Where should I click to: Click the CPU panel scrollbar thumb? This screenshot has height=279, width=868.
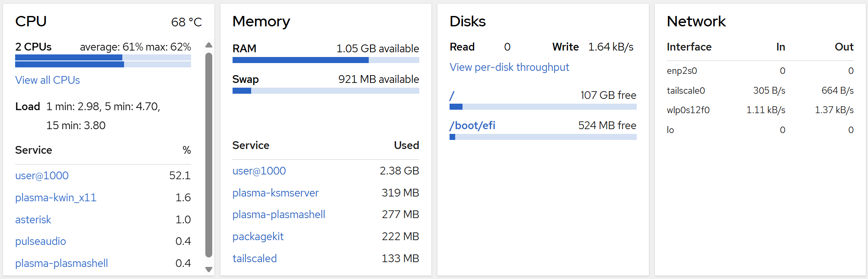(209, 155)
